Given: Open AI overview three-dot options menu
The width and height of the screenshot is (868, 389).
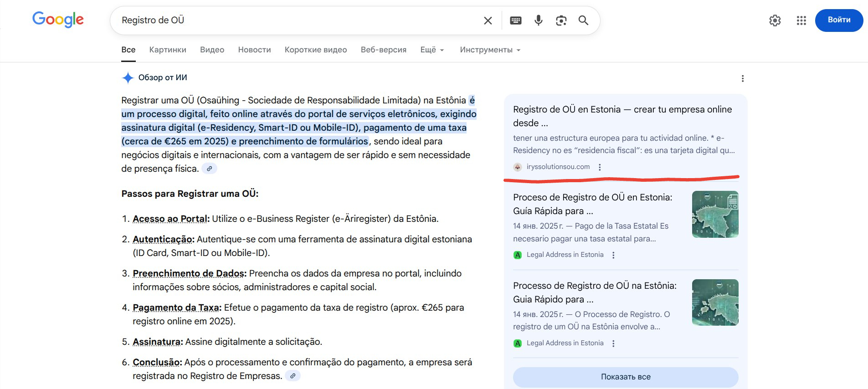Looking at the screenshot, I should click(x=743, y=78).
